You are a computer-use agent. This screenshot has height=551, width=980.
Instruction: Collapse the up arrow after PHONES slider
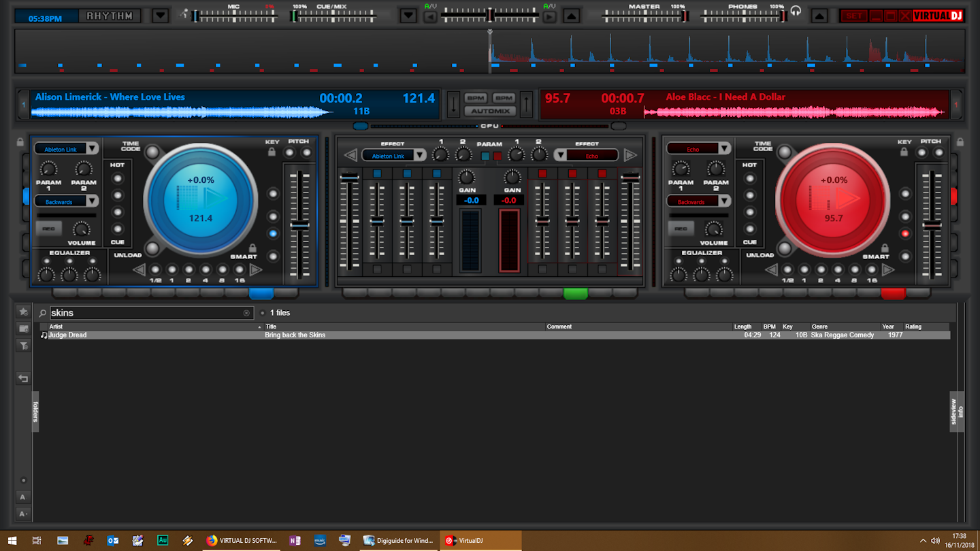pos(820,16)
